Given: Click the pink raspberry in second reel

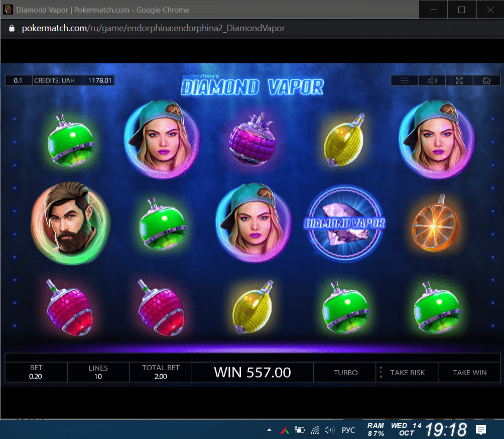Looking at the screenshot, I should pyautogui.click(x=161, y=307).
